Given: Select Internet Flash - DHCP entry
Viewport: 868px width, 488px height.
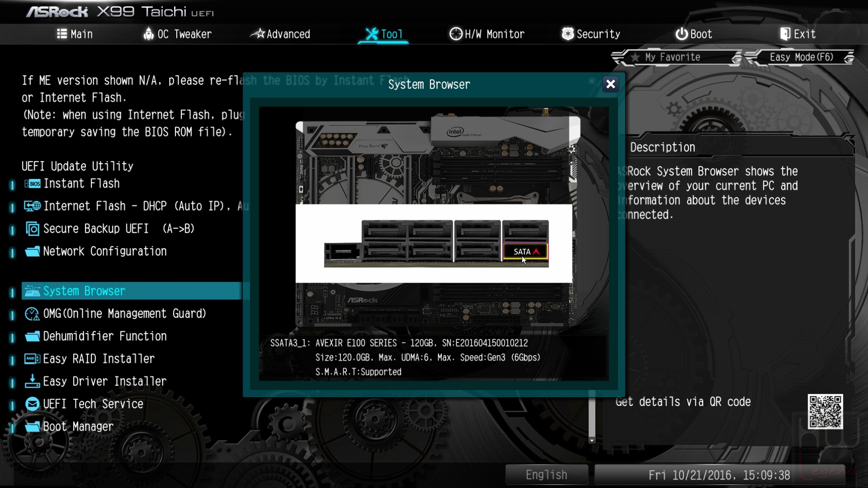Looking at the screenshot, I should 146,206.
